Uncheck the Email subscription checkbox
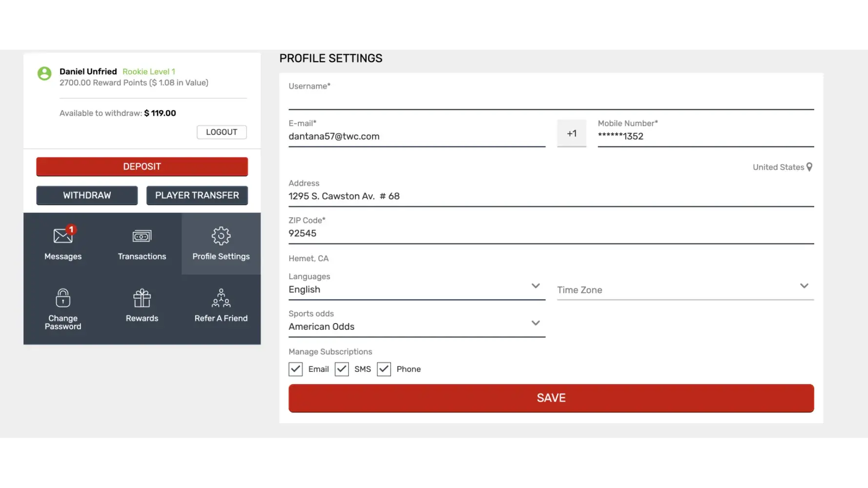 296,369
